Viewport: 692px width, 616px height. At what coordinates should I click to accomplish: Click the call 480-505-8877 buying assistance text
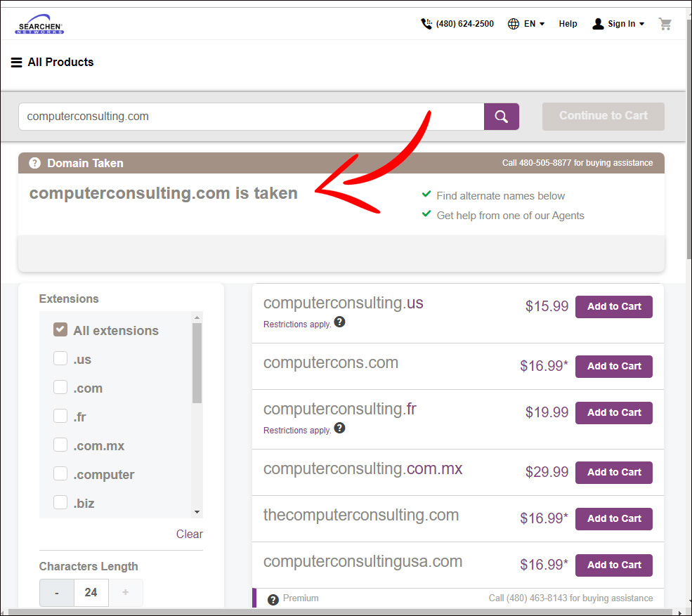(577, 163)
